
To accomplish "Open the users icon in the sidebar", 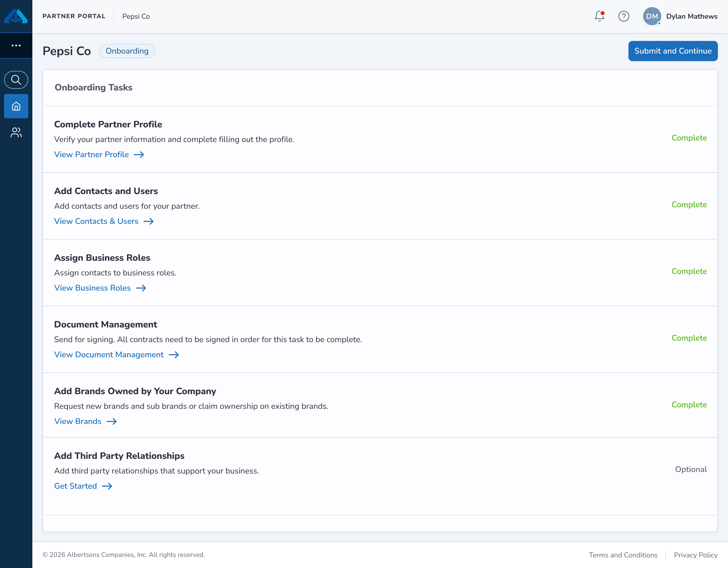I will coord(16,132).
